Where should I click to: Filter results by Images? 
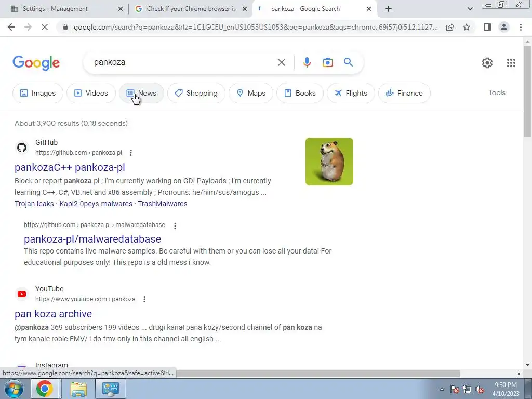37,93
